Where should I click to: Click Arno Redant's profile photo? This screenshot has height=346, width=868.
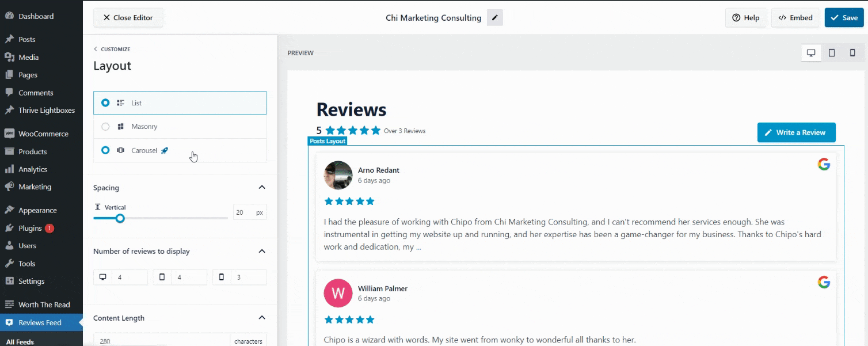(338, 175)
